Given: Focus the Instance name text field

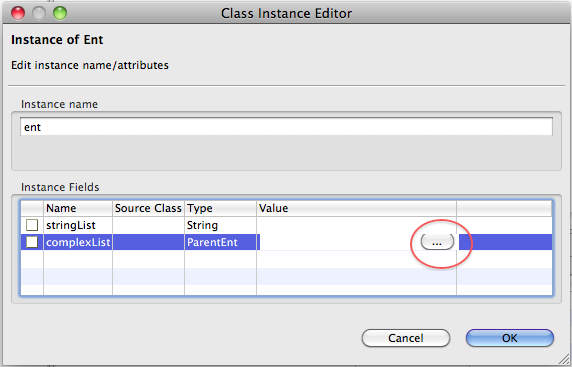Looking at the screenshot, I should point(286,127).
